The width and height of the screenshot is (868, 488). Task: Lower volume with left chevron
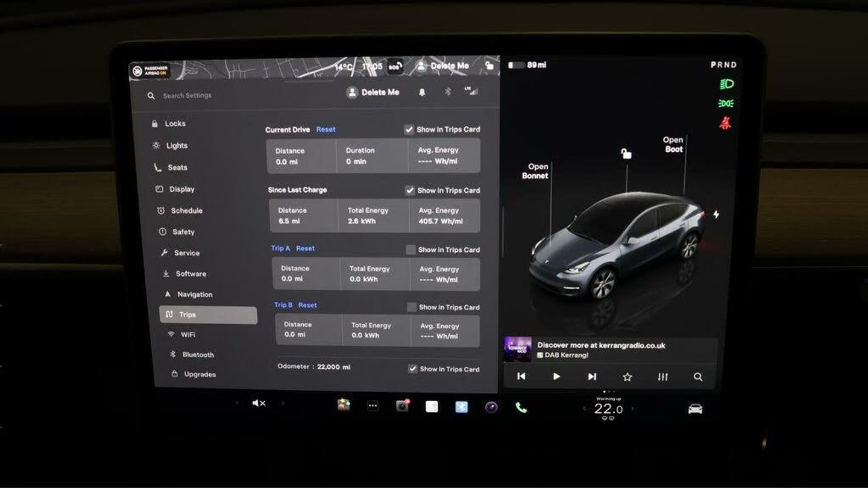click(x=236, y=403)
